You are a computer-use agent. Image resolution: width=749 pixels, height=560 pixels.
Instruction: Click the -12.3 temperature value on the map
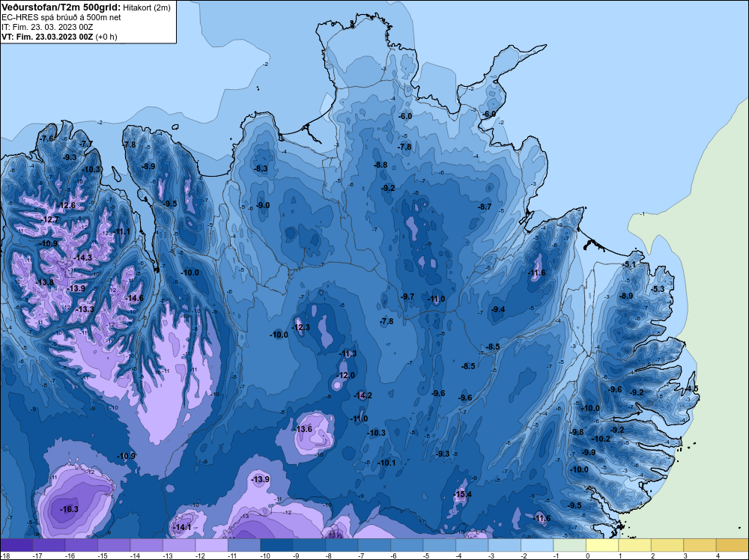point(300,327)
